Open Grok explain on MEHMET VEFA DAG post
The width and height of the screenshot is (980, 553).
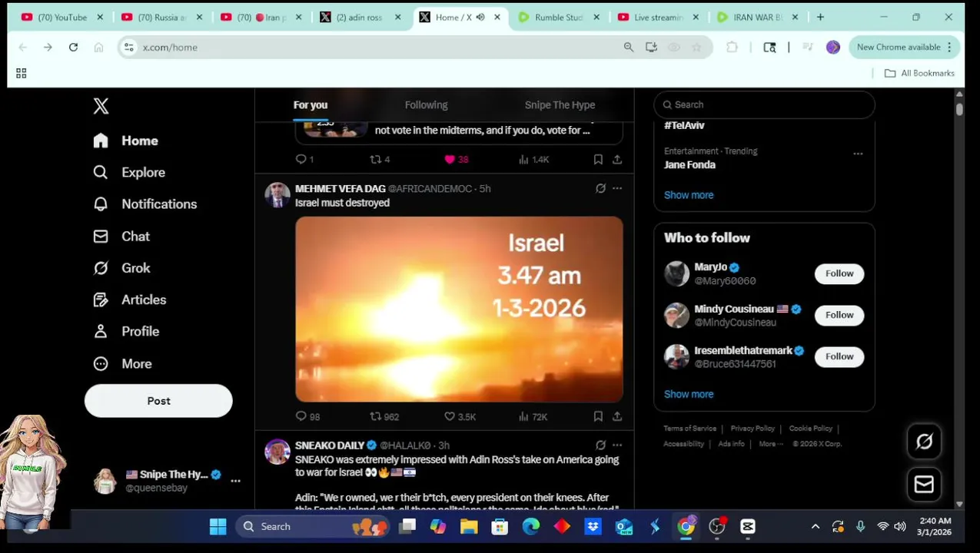[x=600, y=188]
